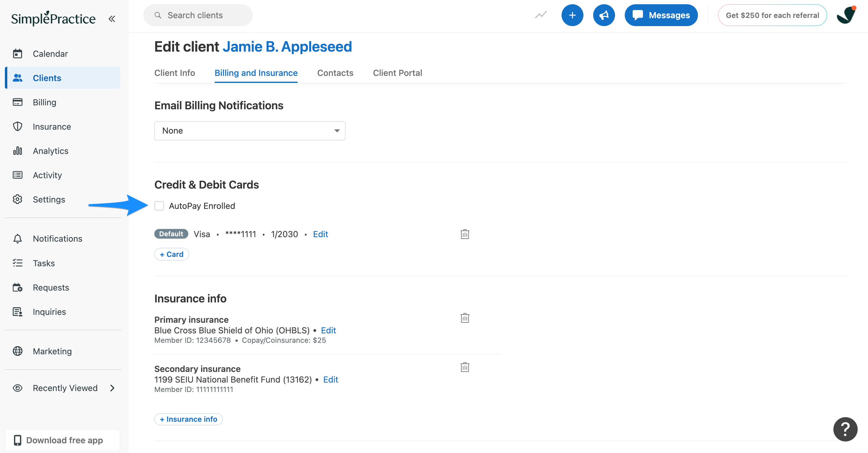The image size is (868, 453).
Task: Edit Blue Cross Blue Shield insurance
Action: click(x=328, y=330)
